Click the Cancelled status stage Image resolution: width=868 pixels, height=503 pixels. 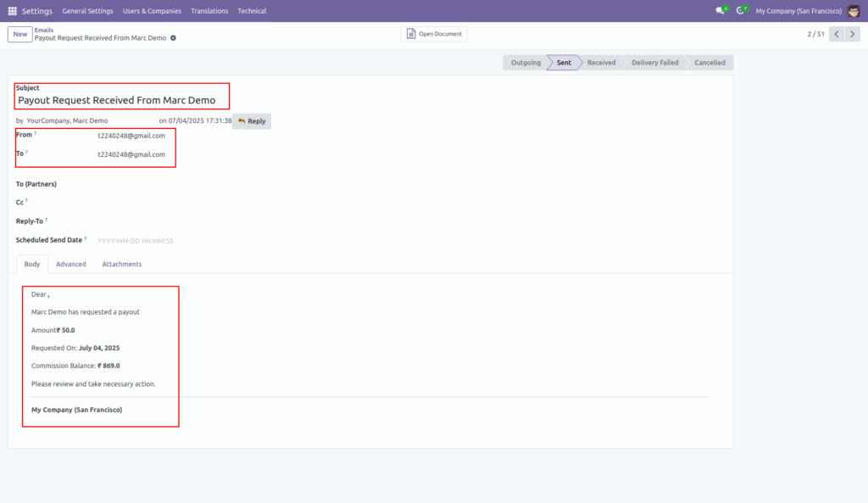tap(709, 62)
